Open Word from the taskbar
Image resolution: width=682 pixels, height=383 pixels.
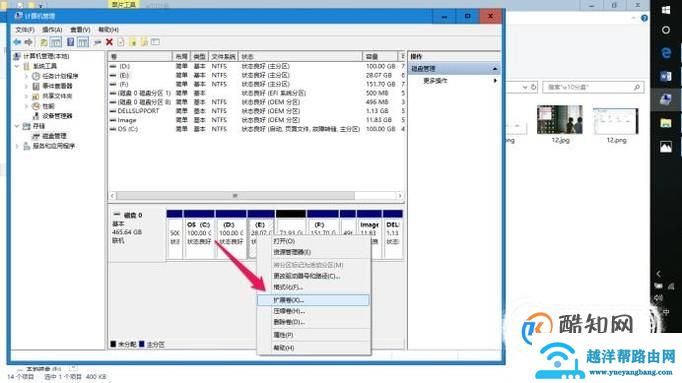click(666, 77)
